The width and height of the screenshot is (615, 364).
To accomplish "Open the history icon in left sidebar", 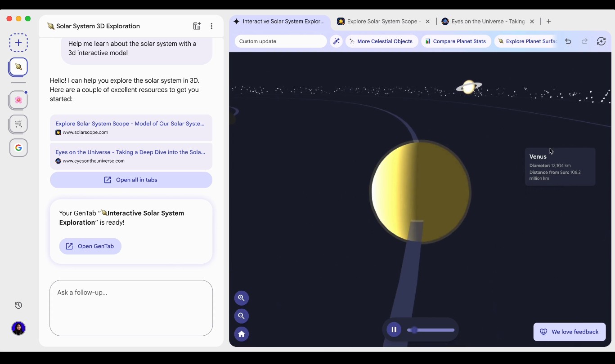I will tap(18, 306).
